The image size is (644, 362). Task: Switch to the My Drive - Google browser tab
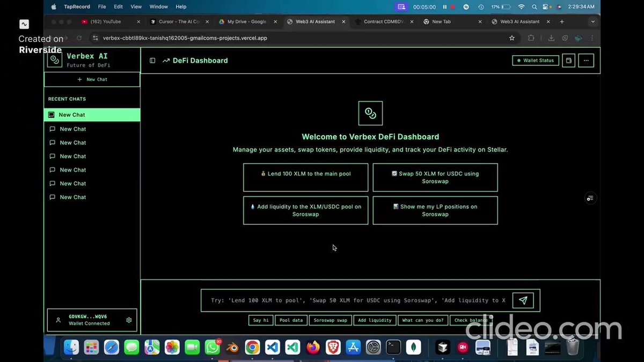(x=247, y=21)
